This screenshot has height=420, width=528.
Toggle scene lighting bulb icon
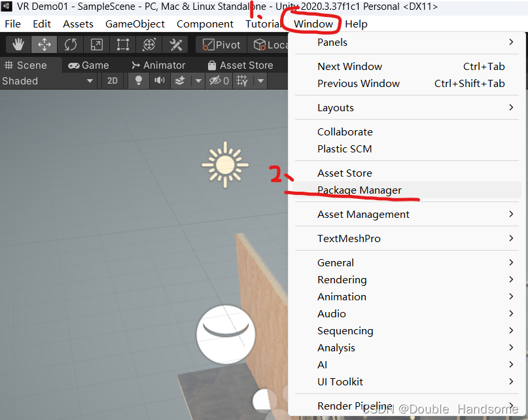[x=139, y=81]
